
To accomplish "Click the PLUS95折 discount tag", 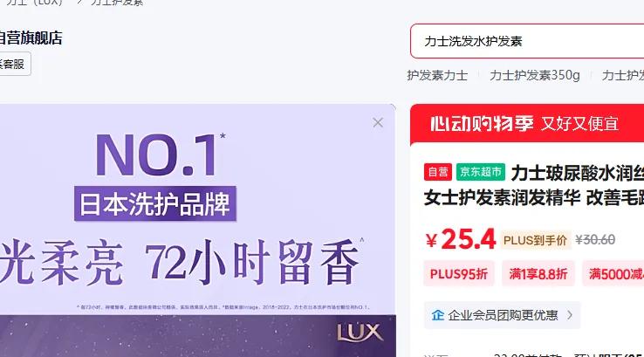I will point(459,273).
